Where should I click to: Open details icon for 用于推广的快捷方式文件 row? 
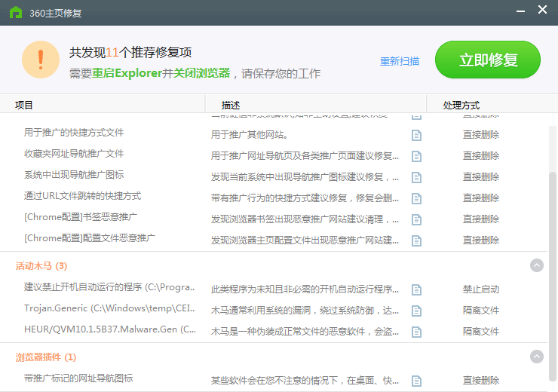pyautogui.click(x=416, y=135)
